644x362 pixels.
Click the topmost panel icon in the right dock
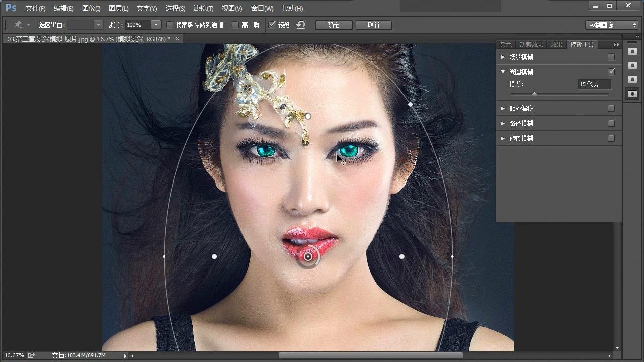[x=632, y=51]
